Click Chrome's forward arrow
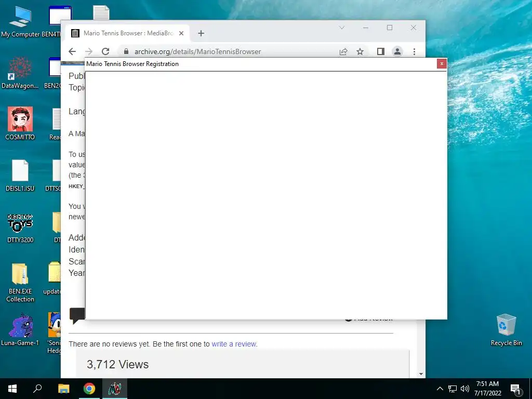 pyautogui.click(x=89, y=51)
